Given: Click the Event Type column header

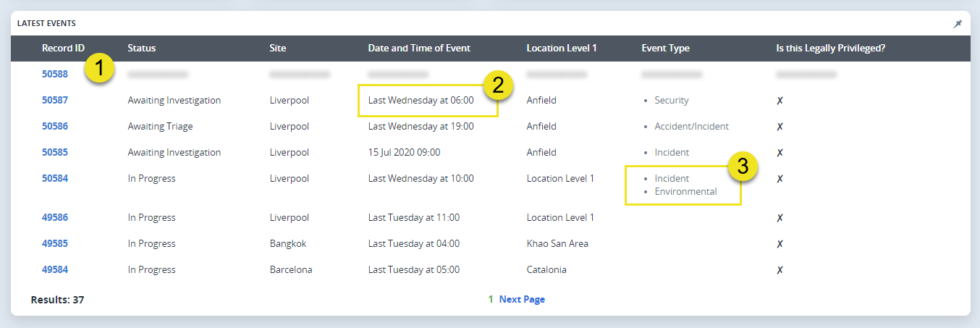Looking at the screenshot, I should point(665,49).
